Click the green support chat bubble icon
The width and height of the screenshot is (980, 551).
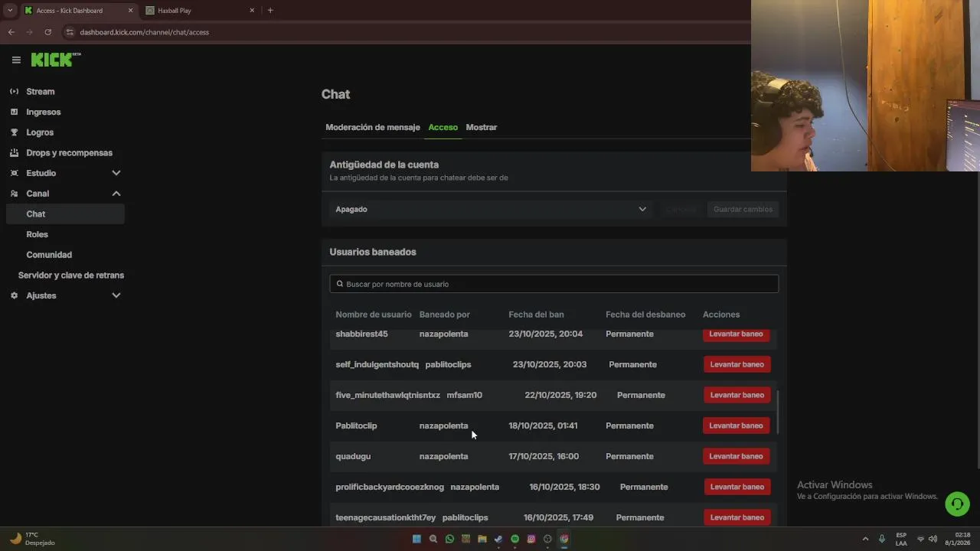pos(956,504)
